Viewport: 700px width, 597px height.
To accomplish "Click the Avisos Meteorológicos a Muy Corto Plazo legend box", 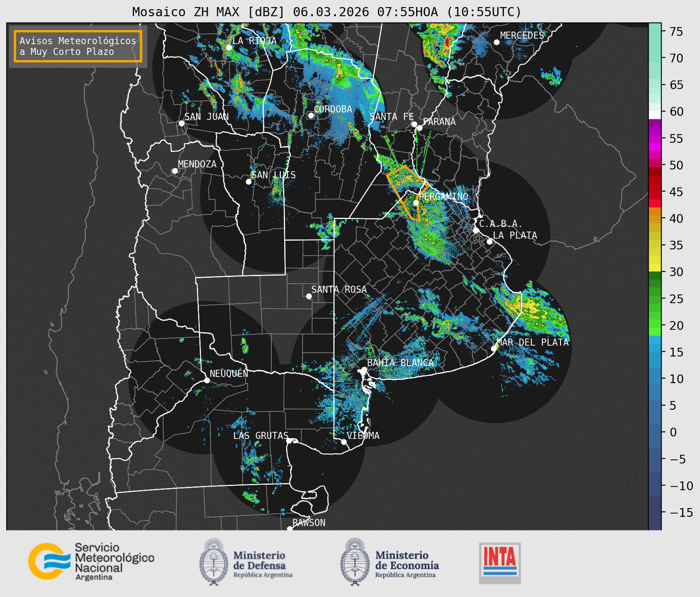I will click(78, 46).
